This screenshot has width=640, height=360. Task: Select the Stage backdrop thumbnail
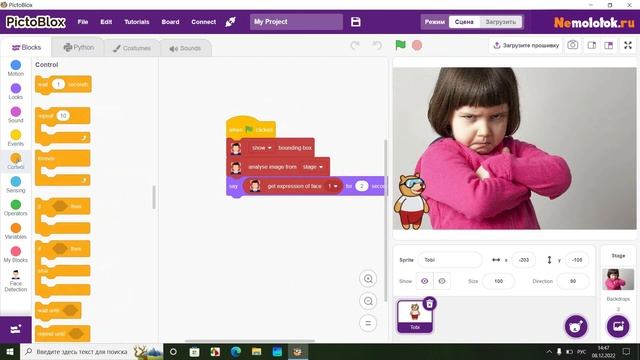pyautogui.click(x=618, y=279)
